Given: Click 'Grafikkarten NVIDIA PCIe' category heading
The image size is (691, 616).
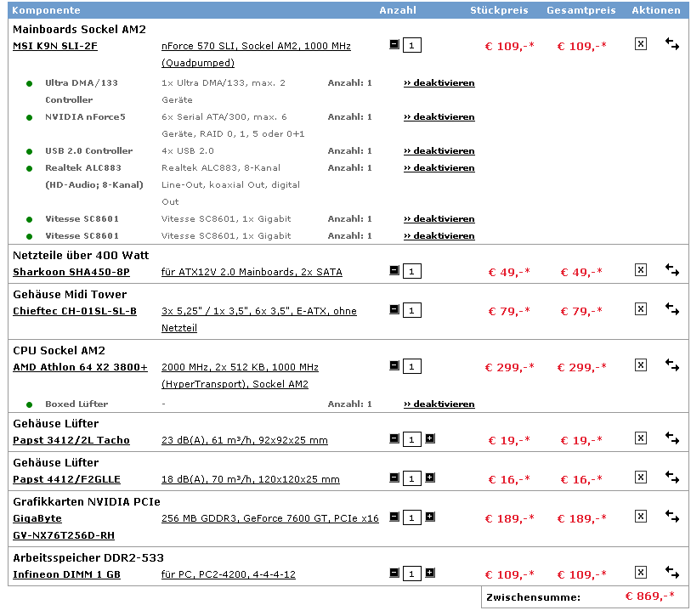Looking at the screenshot, I should pyautogui.click(x=87, y=502).
